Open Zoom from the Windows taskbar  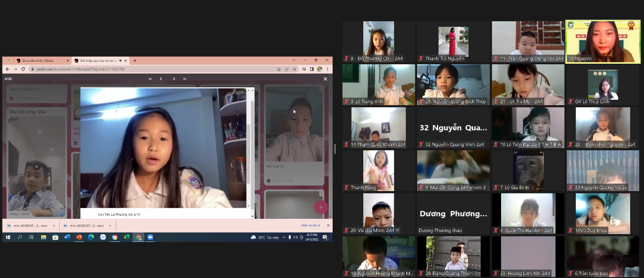click(x=150, y=238)
